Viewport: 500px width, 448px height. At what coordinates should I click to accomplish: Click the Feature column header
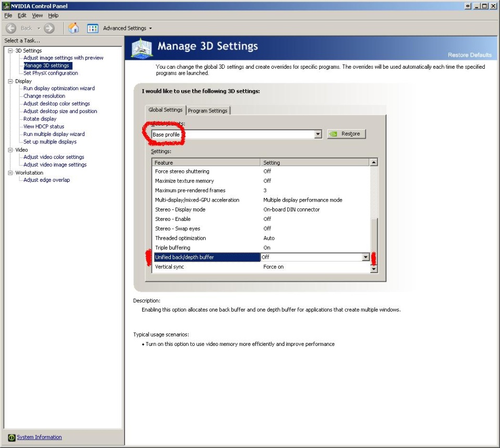coord(206,163)
